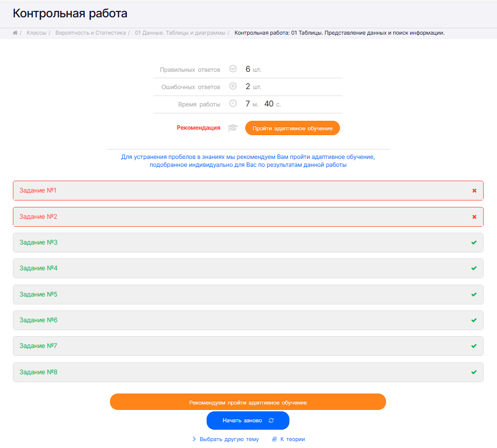The height and width of the screenshot is (448, 497).
Task: Click the green checkmark on Задание №6
Action: [474, 320]
